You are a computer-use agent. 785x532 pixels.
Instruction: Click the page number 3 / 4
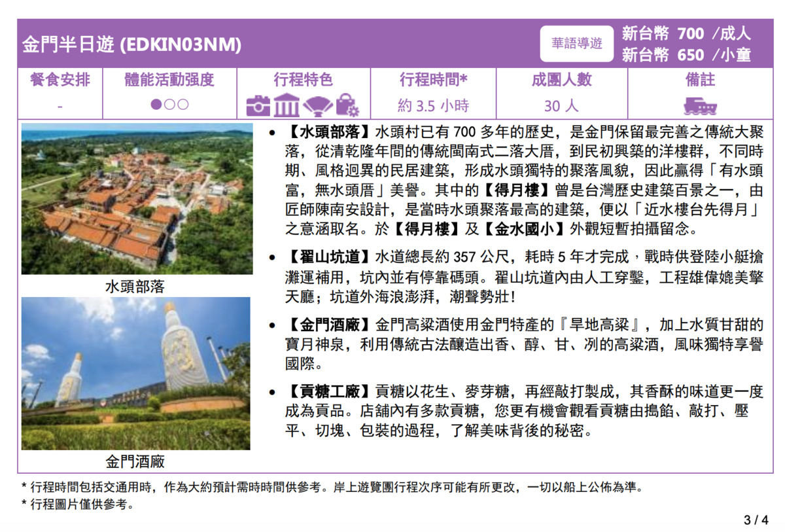756,521
